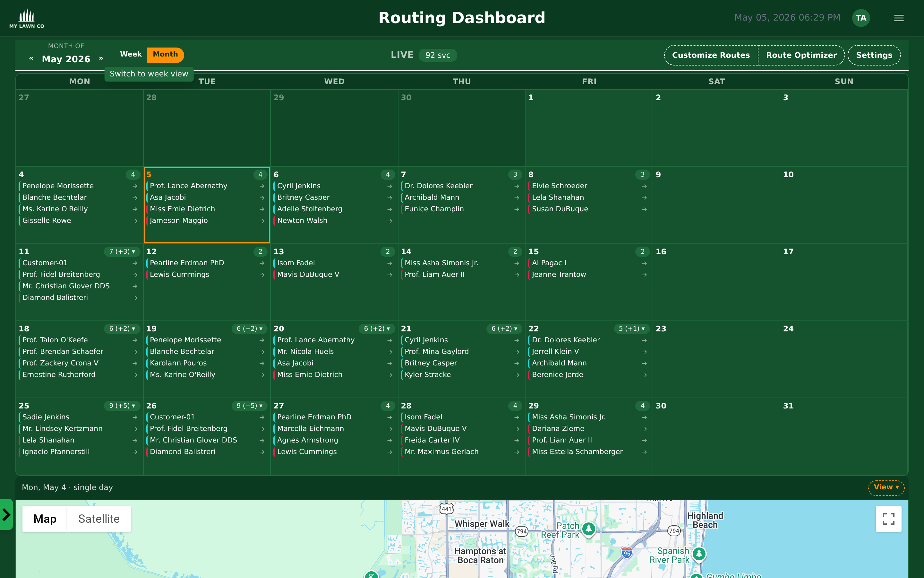Open arrow for Freida Carter IV on May 28
The width and height of the screenshot is (924, 578).
pyautogui.click(x=517, y=441)
